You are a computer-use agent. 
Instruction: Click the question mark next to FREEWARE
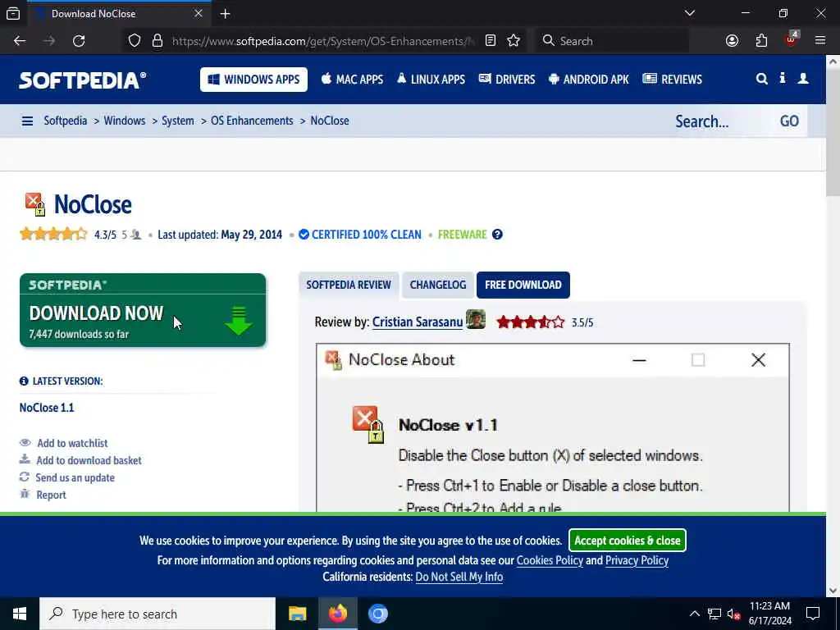[497, 235]
